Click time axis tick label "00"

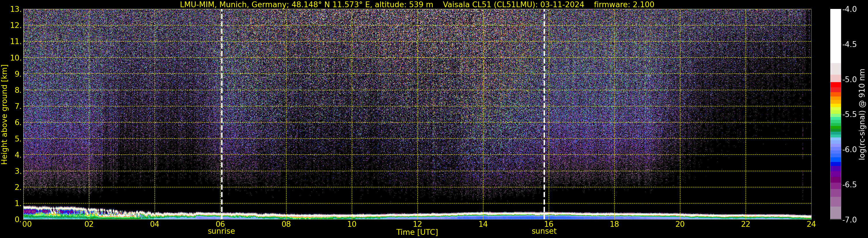[x=27, y=224]
